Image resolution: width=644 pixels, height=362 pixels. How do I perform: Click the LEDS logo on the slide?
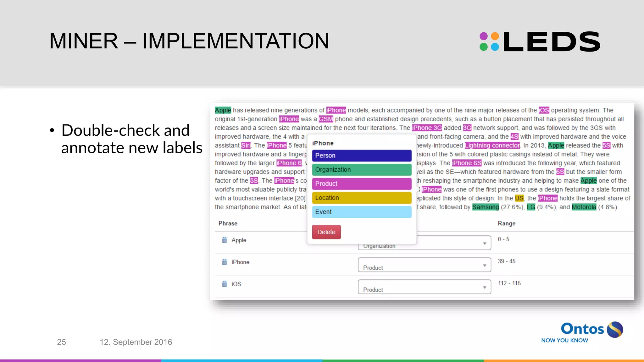[x=540, y=41]
